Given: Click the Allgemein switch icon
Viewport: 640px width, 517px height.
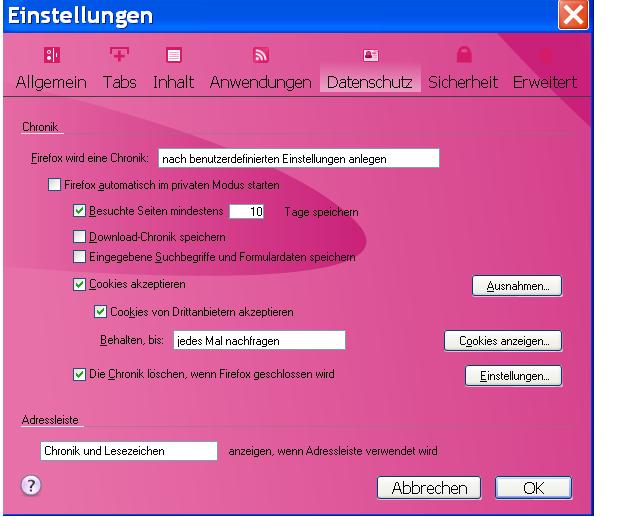Looking at the screenshot, I should coord(52,55).
